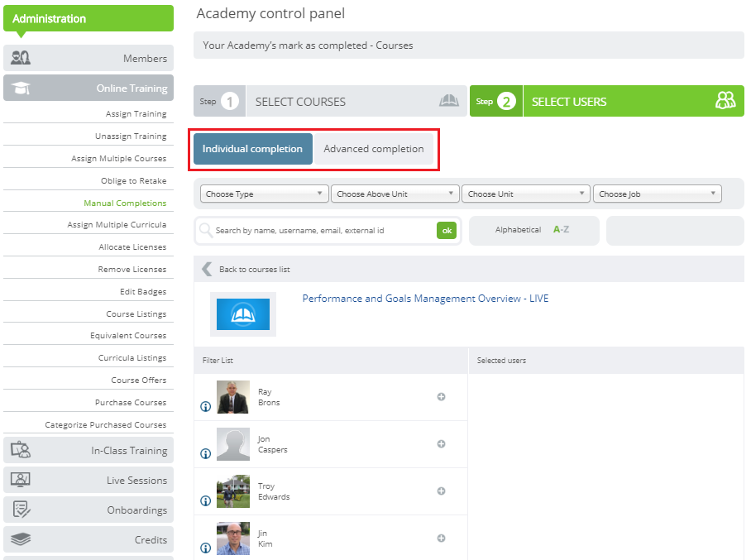The width and height of the screenshot is (751, 560).
Task: Click the Administration header button
Action: click(88, 19)
